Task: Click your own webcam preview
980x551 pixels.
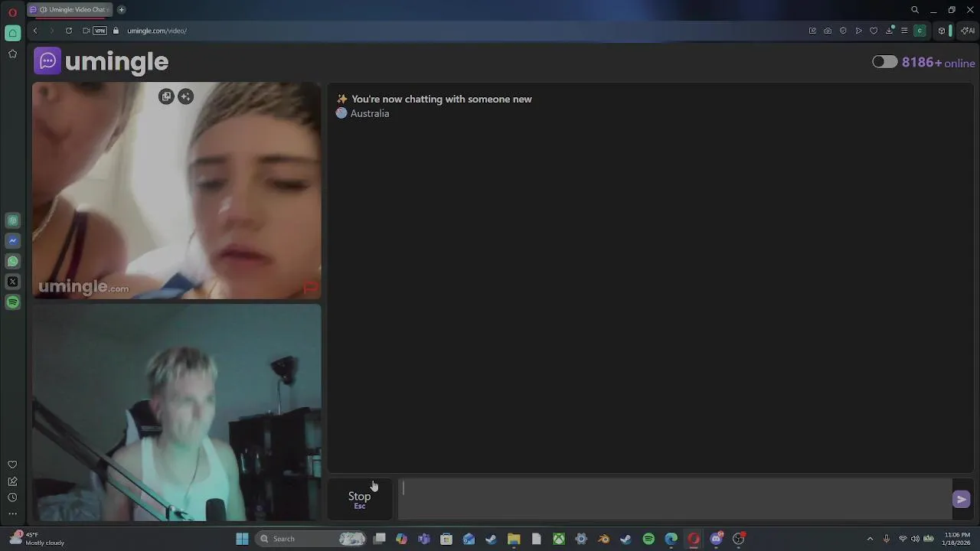Action: [177, 412]
